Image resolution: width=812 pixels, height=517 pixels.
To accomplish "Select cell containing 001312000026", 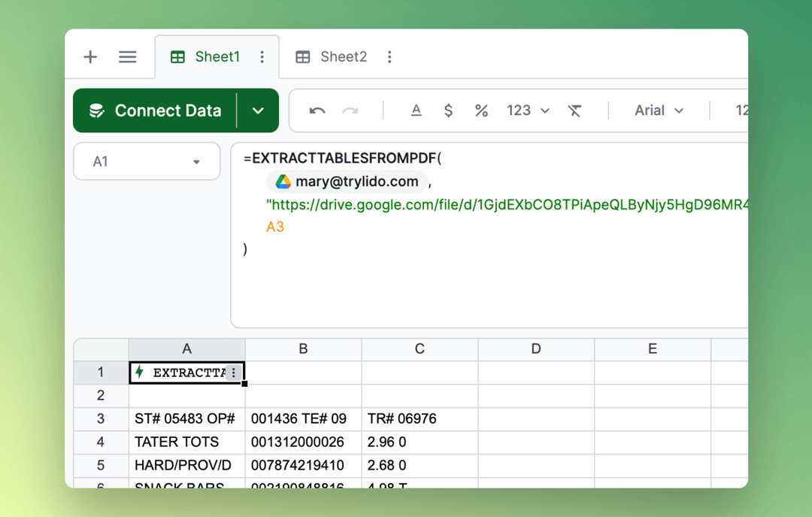I will (x=304, y=442).
